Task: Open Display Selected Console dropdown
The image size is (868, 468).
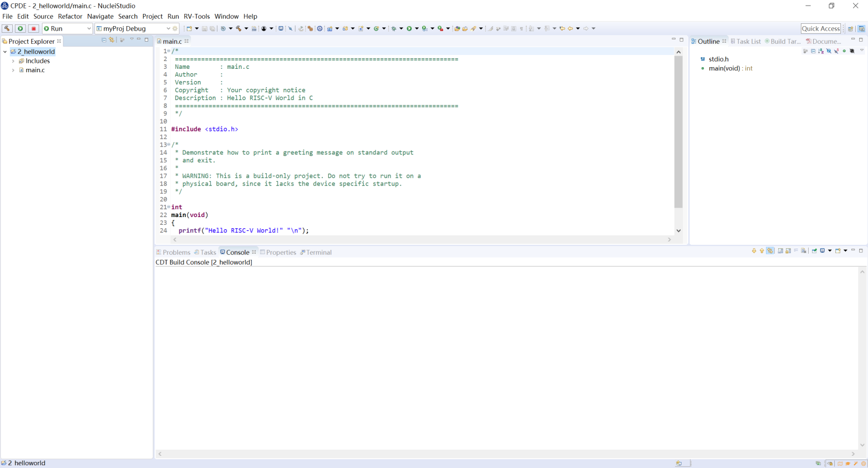Action: coord(830,251)
